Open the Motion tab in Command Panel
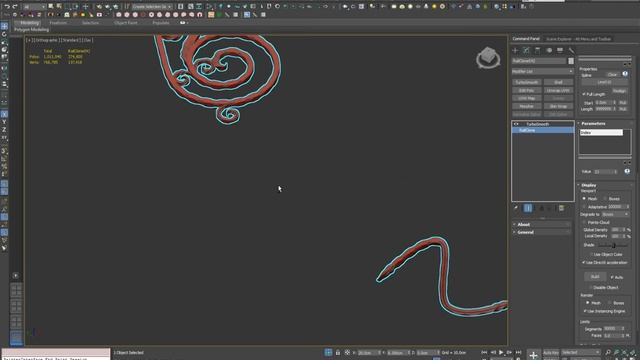 pyautogui.click(x=549, y=50)
